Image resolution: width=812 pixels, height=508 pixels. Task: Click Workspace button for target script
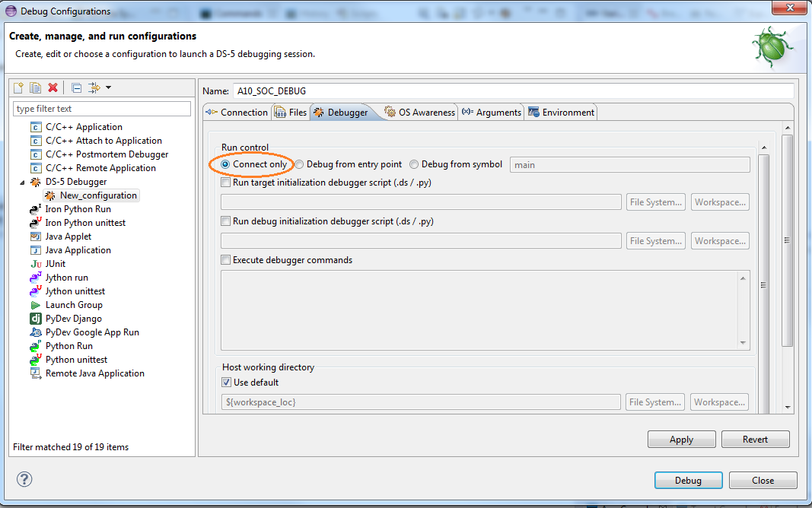720,202
